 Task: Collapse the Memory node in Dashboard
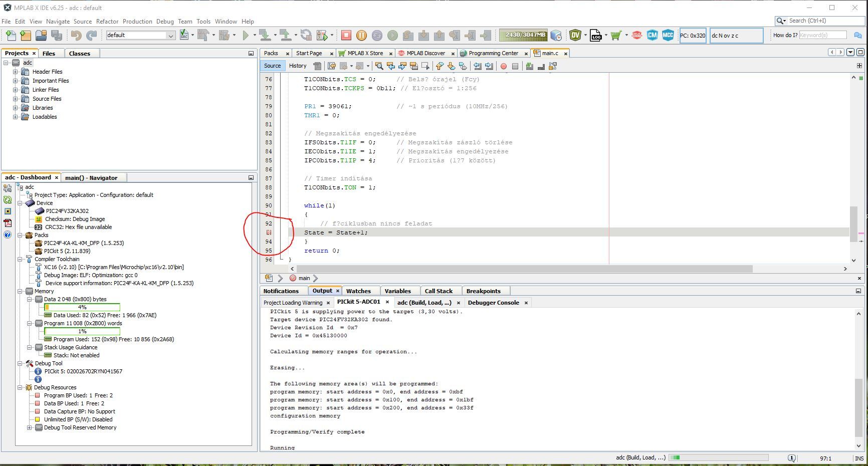point(20,291)
